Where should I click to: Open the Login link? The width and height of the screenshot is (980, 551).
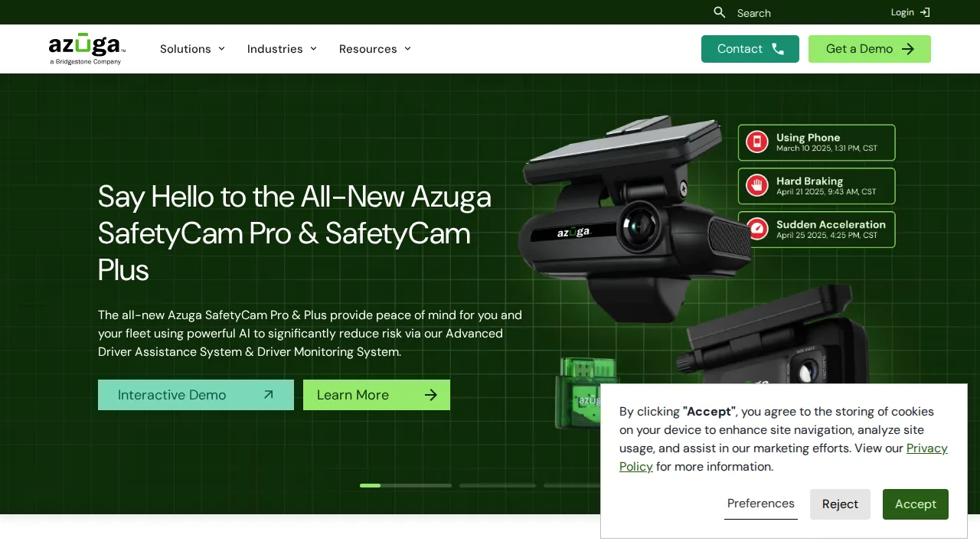click(x=910, y=12)
